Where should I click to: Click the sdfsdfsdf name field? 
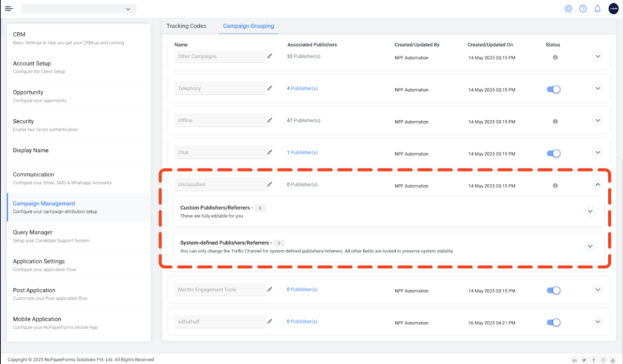coord(220,322)
